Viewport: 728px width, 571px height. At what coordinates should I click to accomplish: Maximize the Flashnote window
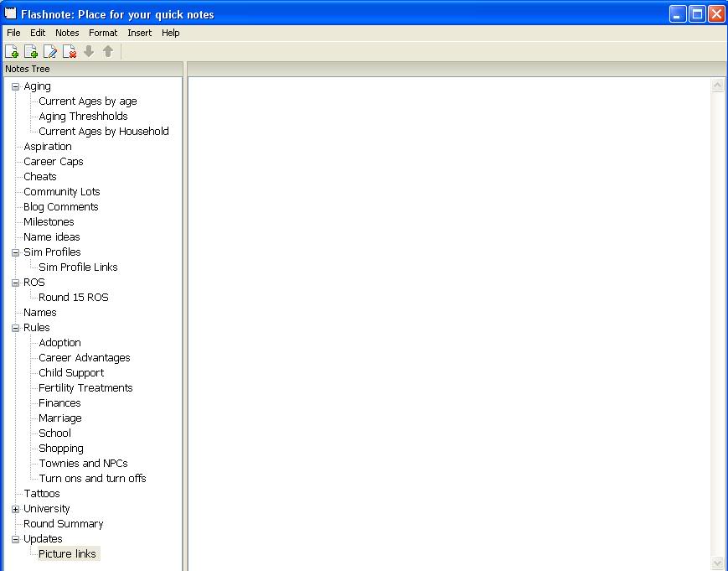pos(697,14)
